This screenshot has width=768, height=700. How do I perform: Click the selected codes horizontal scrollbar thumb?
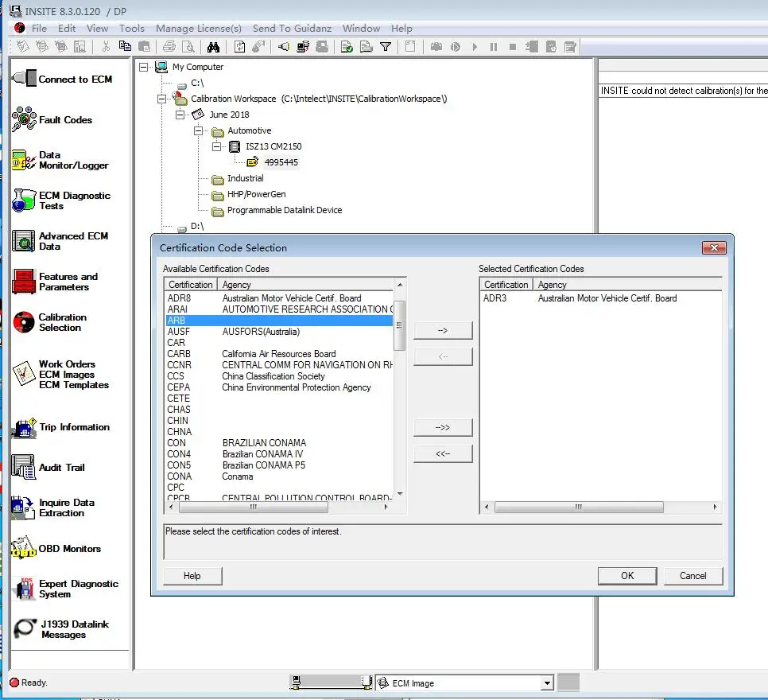(579, 507)
